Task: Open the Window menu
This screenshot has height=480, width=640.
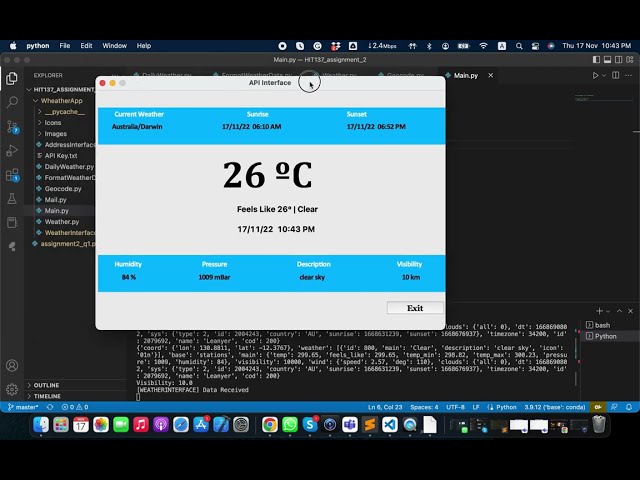Action: [x=114, y=46]
